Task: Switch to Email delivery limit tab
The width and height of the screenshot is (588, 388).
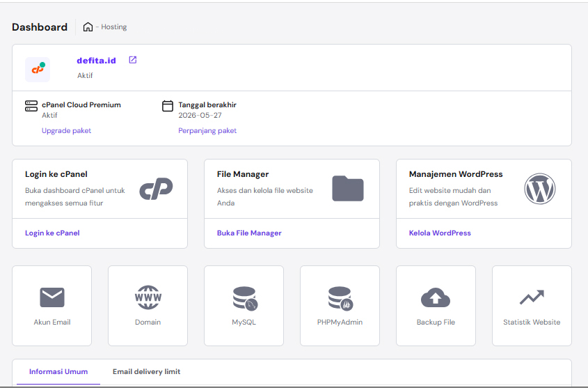Action: tap(146, 371)
